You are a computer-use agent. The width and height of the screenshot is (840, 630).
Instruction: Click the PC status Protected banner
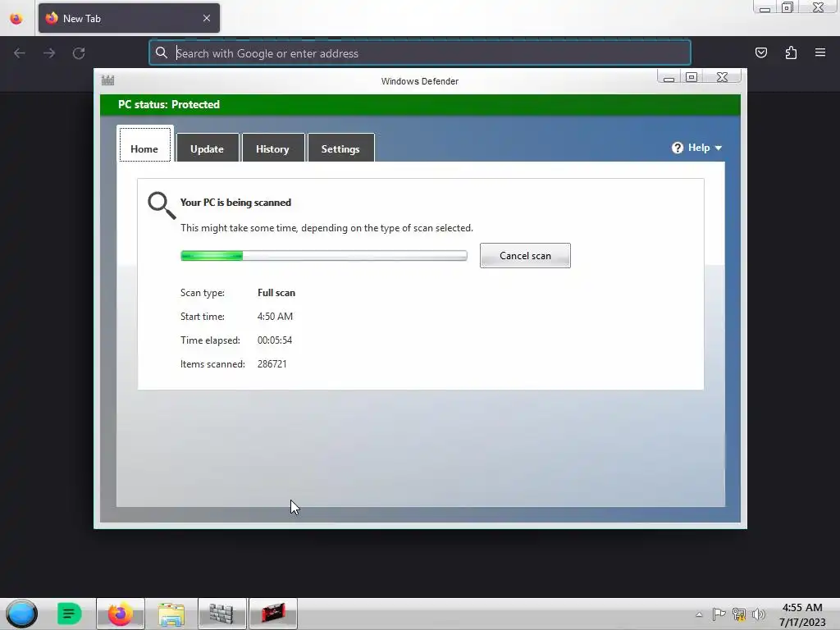click(420, 104)
